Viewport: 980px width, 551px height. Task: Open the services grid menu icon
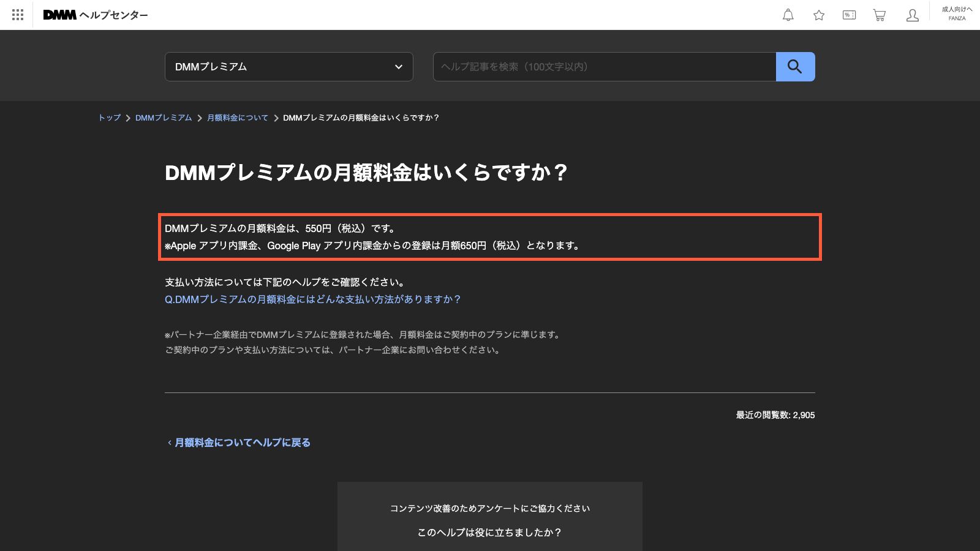tap(18, 15)
